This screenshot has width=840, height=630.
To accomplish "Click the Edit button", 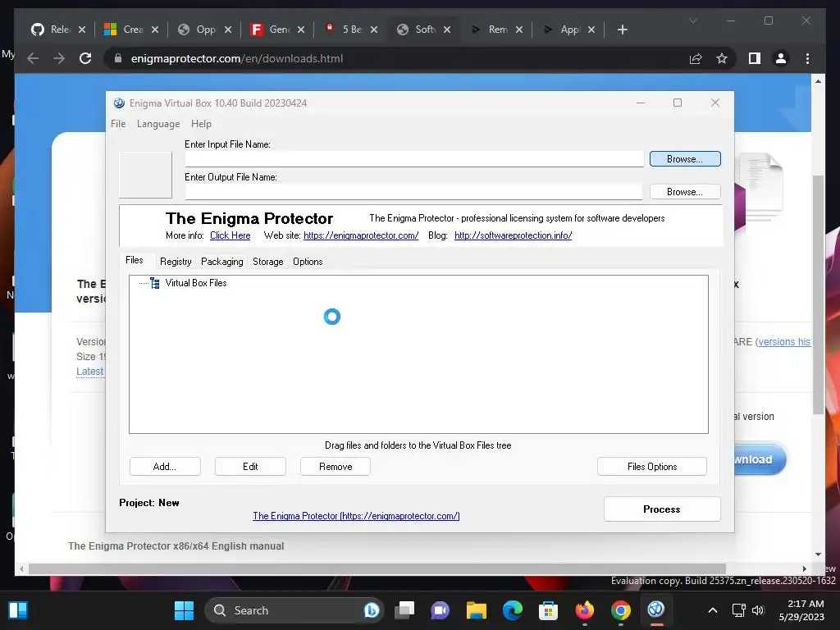I will pos(250,467).
